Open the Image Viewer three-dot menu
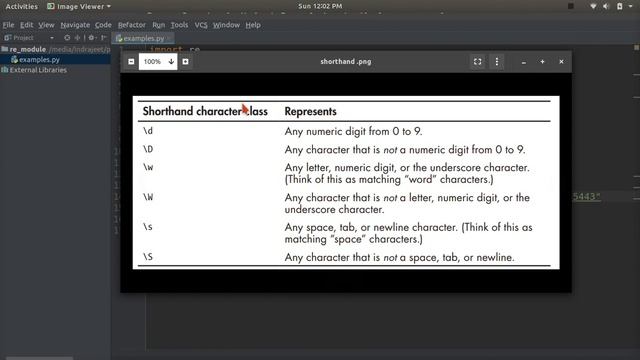The width and height of the screenshot is (640, 360). click(x=497, y=62)
